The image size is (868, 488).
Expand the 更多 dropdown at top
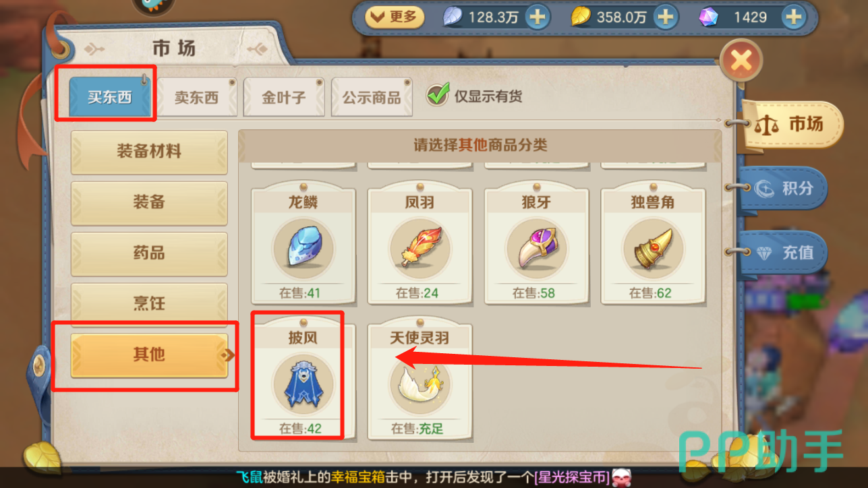395,17
